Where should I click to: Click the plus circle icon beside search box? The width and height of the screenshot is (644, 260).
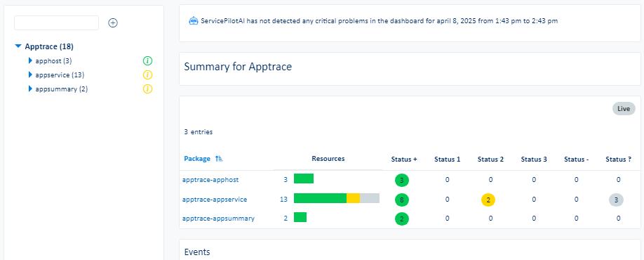[x=113, y=23]
